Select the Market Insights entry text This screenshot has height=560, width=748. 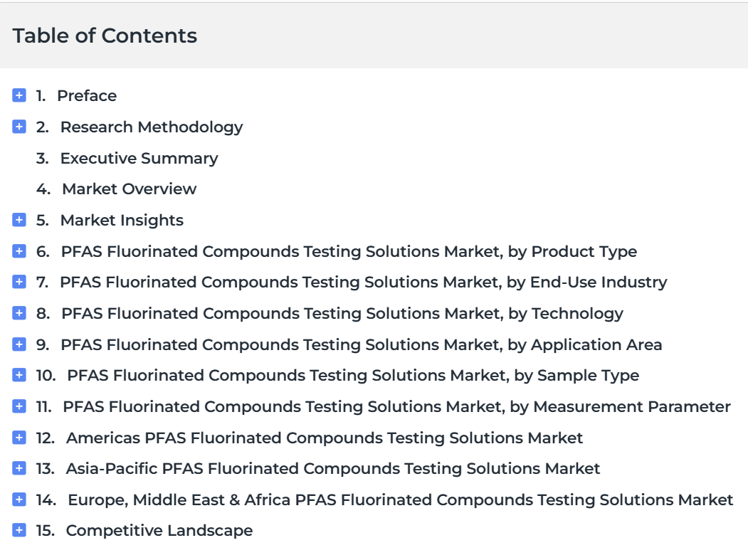click(x=122, y=221)
